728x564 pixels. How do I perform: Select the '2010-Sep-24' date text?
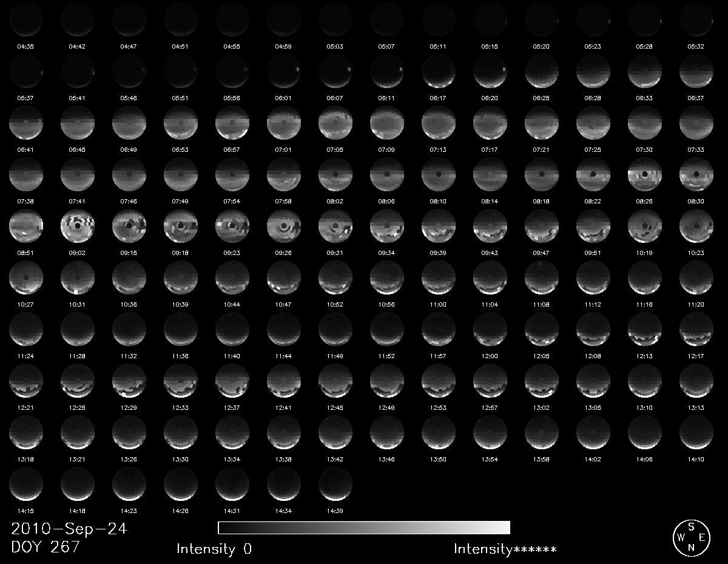tap(69, 529)
